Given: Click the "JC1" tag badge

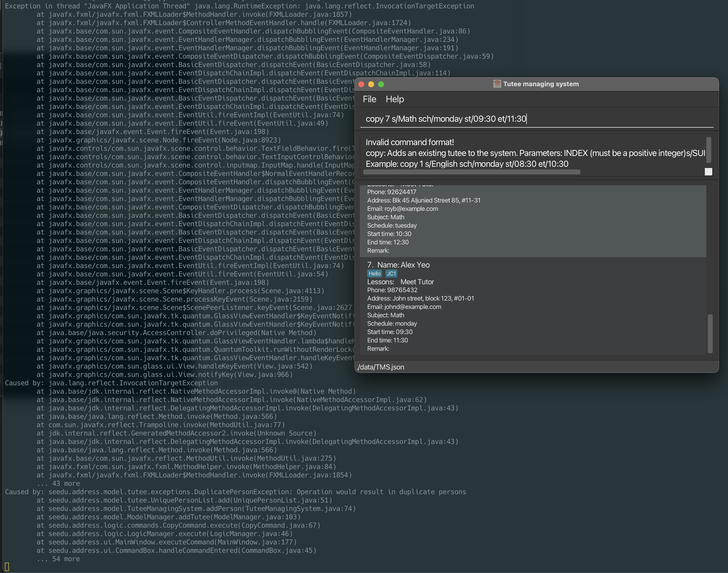Looking at the screenshot, I should (x=391, y=273).
